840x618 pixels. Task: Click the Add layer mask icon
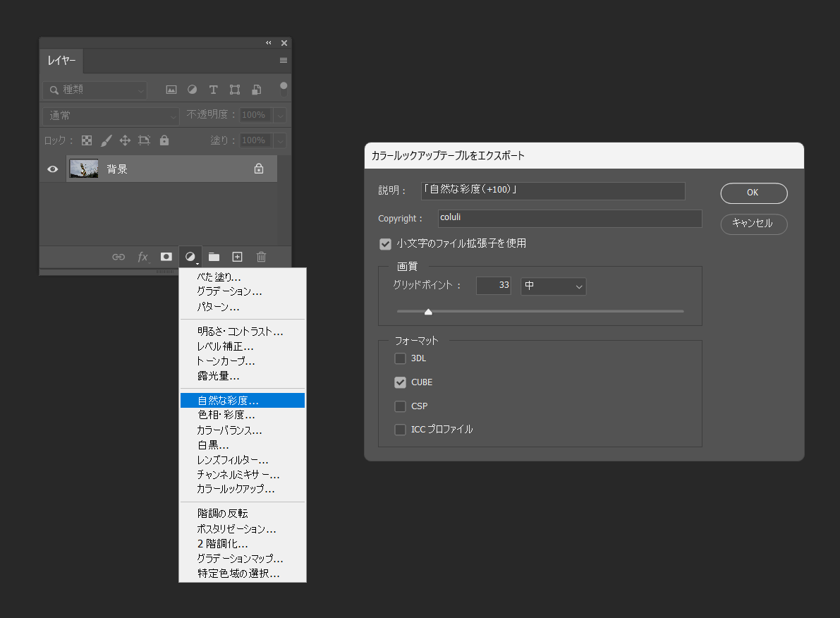click(x=166, y=256)
